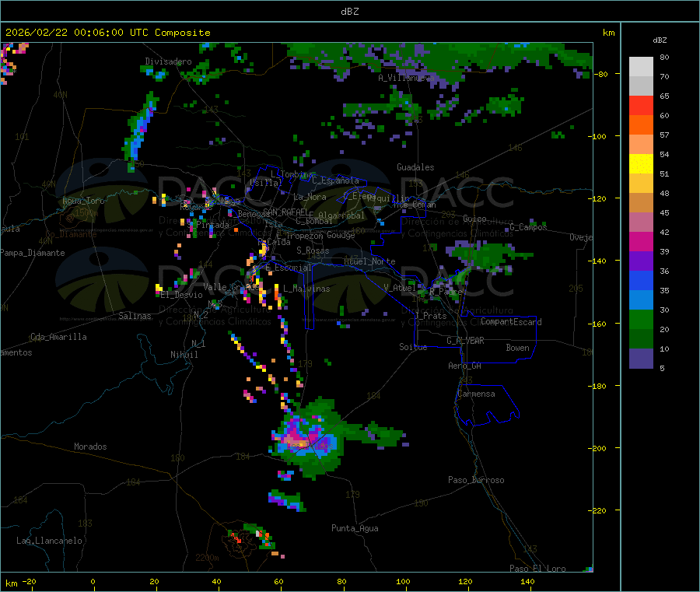Image resolution: width=700 pixels, height=592 pixels.
Task: Select the amber 51 dBZ legend swatch
Action: pos(641,183)
